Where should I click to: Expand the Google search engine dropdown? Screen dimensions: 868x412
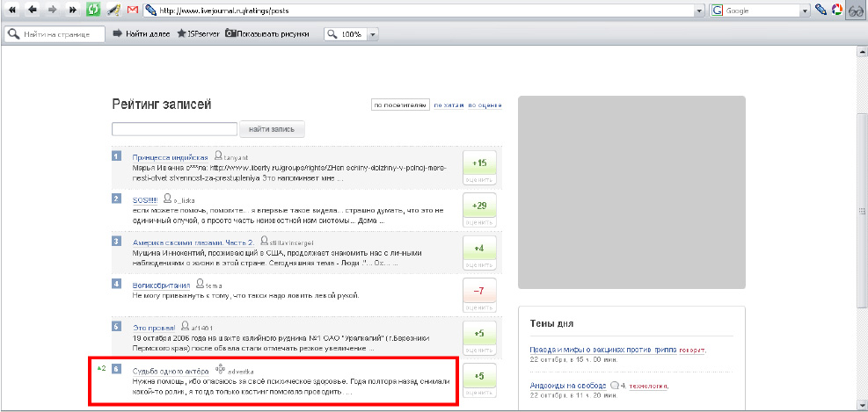(x=805, y=11)
